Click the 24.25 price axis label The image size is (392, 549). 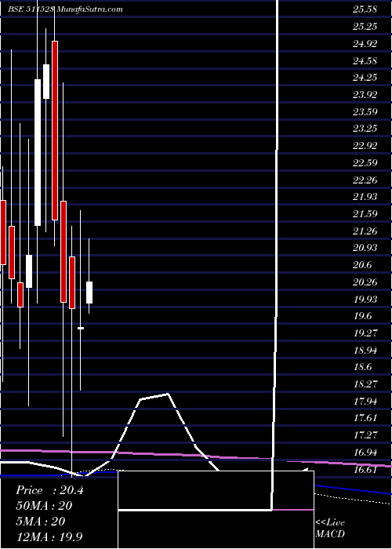pyautogui.click(x=365, y=78)
